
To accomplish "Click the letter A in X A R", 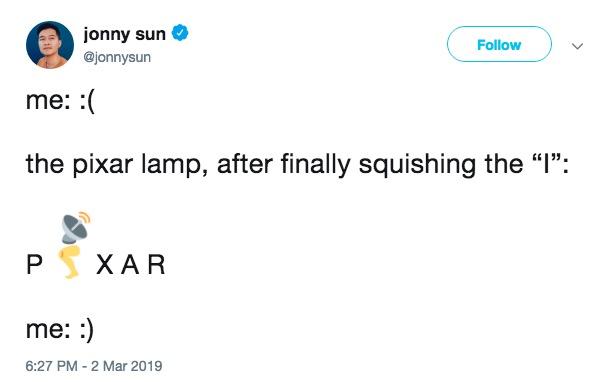I will click(x=130, y=264).
